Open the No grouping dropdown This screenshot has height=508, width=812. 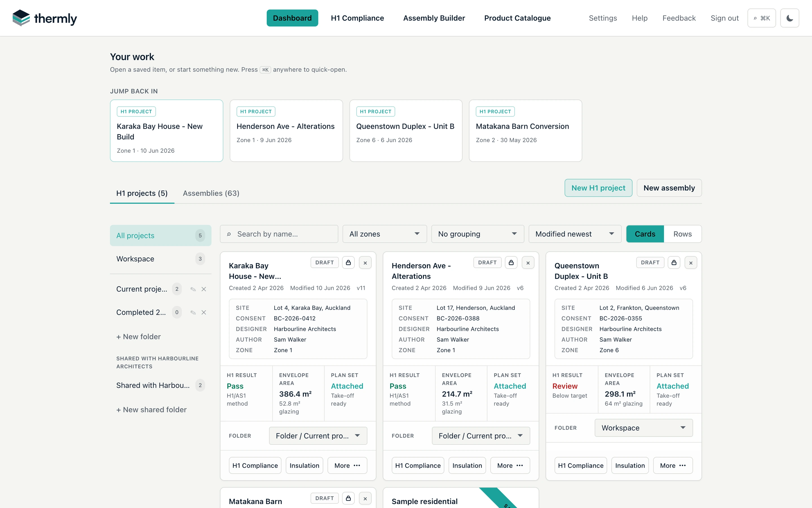[477, 234]
